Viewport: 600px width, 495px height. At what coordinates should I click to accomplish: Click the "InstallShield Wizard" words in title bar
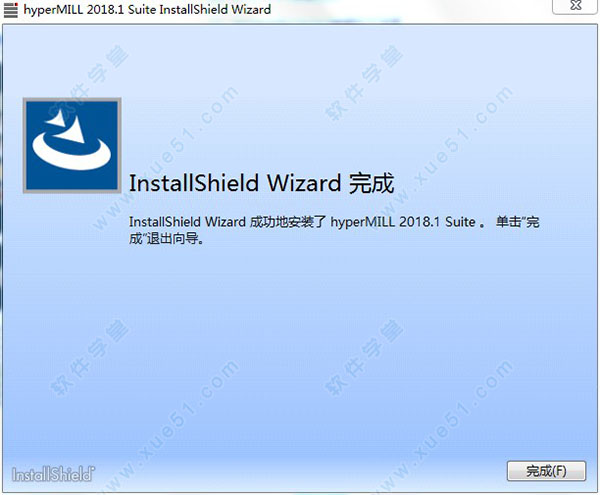(x=215, y=9)
